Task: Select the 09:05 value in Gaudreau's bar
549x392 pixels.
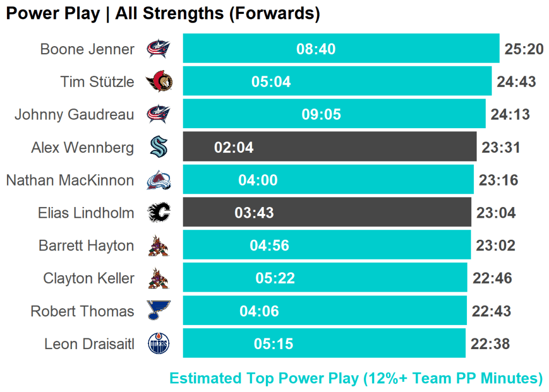Action: (x=321, y=115)
